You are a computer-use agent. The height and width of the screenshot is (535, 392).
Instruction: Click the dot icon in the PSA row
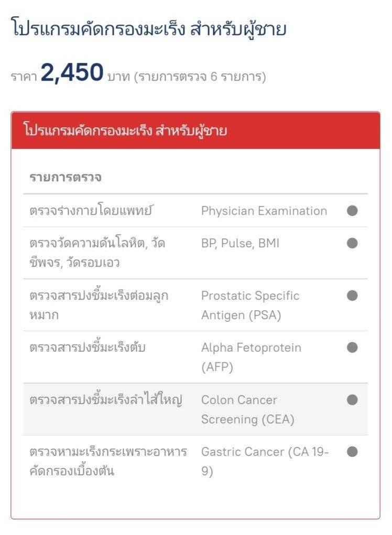pyautogui.click(x=352, y=295)
